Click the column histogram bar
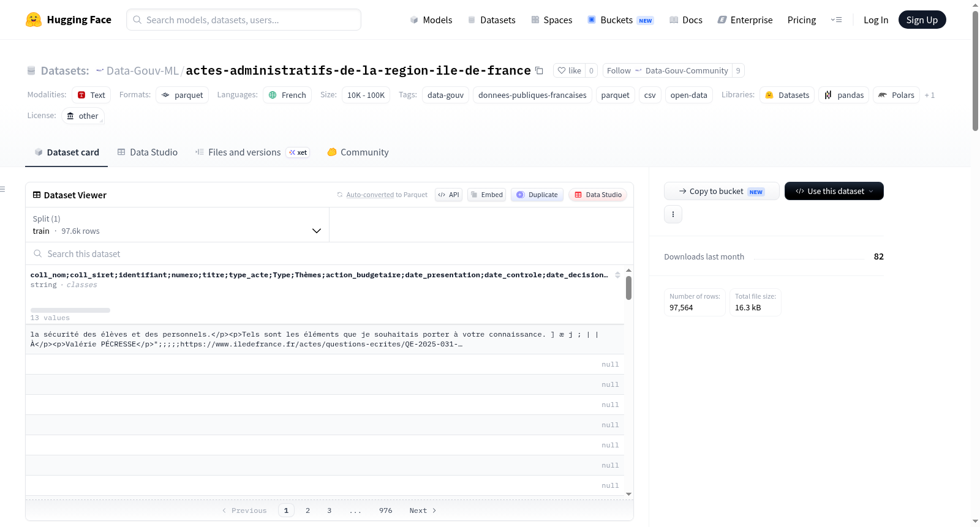Screen dimensions: 980x527 tap(70, 310)
